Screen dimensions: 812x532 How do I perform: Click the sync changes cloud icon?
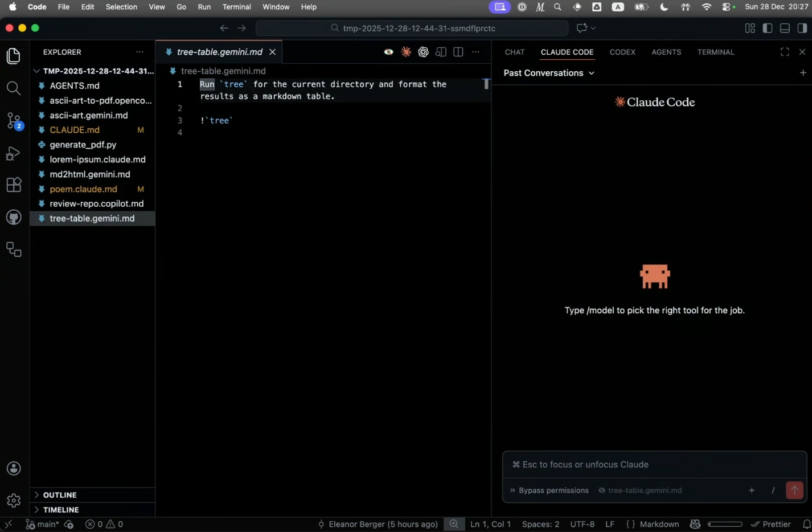point(69,524)
